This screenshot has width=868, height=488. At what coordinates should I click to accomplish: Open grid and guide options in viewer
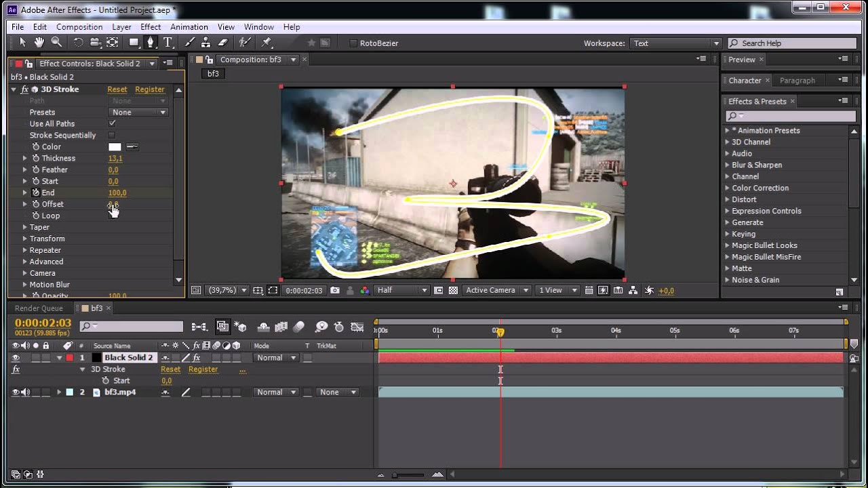258,290
